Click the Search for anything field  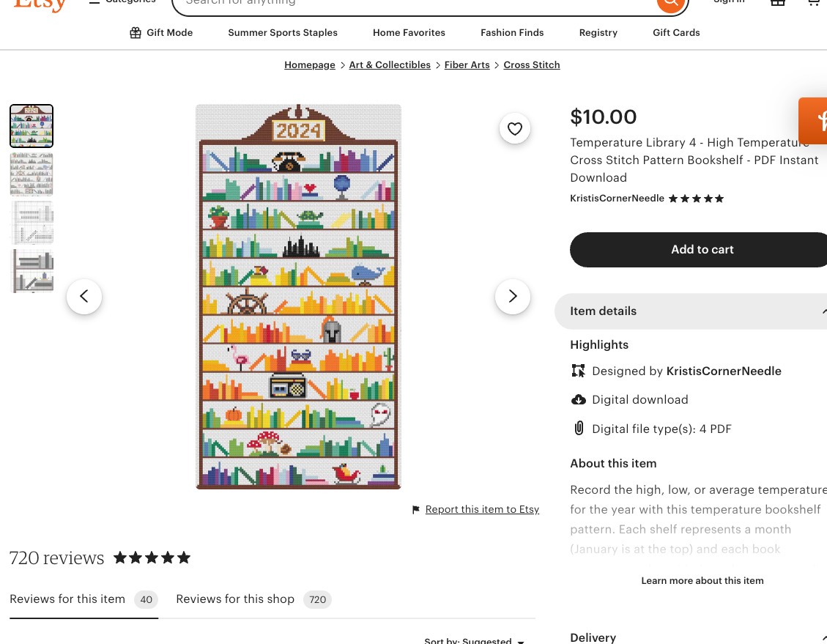[x=410, y=4]
